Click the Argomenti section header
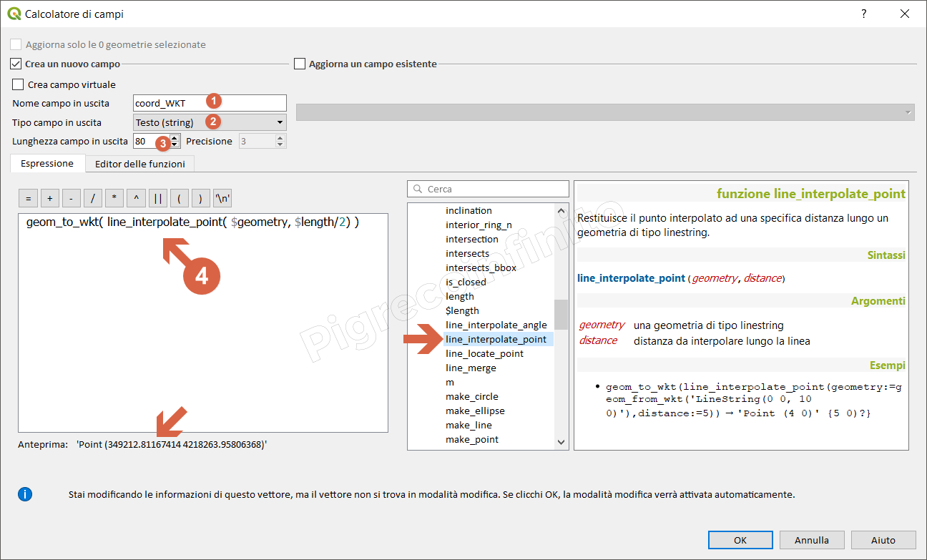The height and width of the screenshot is (560, 927). [878, 301]
